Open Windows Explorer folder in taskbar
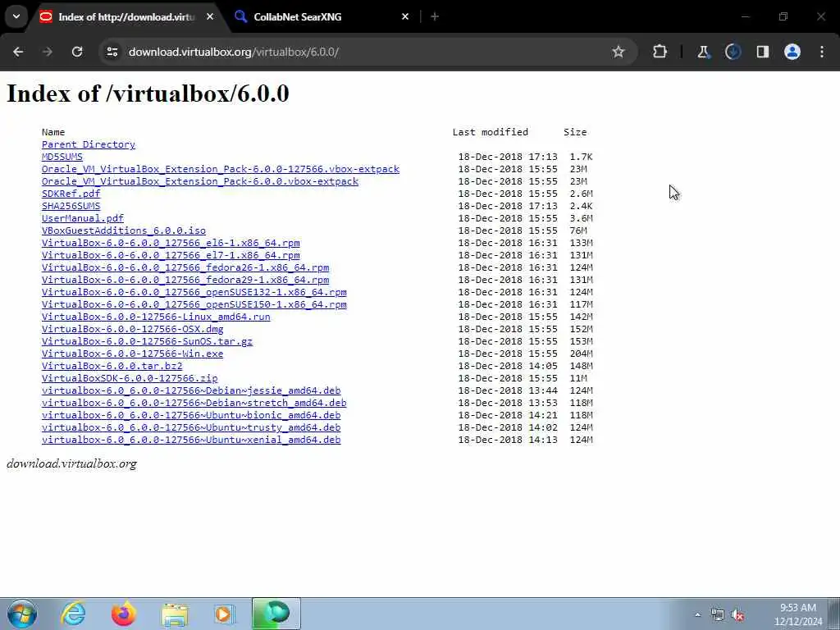 (x=175, y=614)
